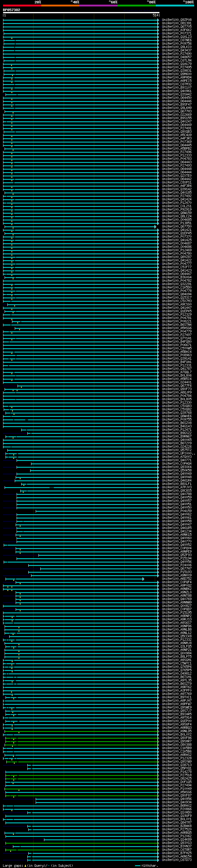Select hit label UniRef100_Q9XF87
Screen dimensions: 197x868
(177, 796)
